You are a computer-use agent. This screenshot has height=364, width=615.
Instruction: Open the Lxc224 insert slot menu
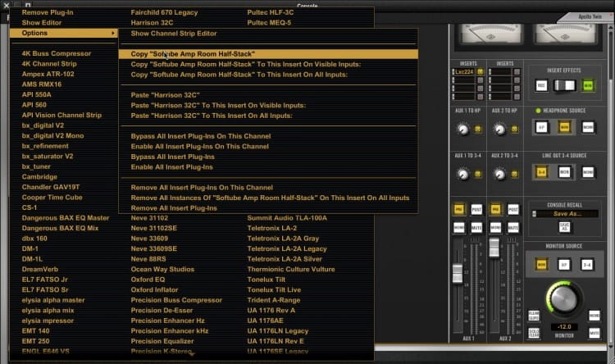coord(464,72)
